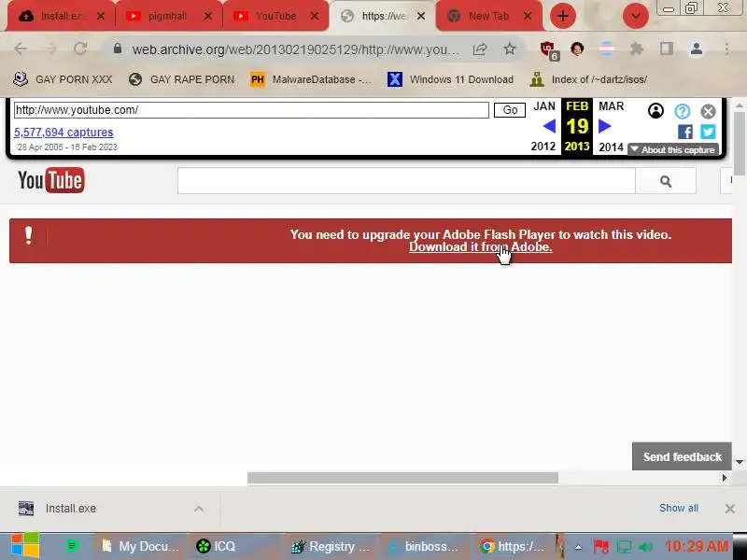Screen dimensions: 747x560
Task: Click the Download it from Adobe link
Action: pyautogui.click(x=481, y=247)
